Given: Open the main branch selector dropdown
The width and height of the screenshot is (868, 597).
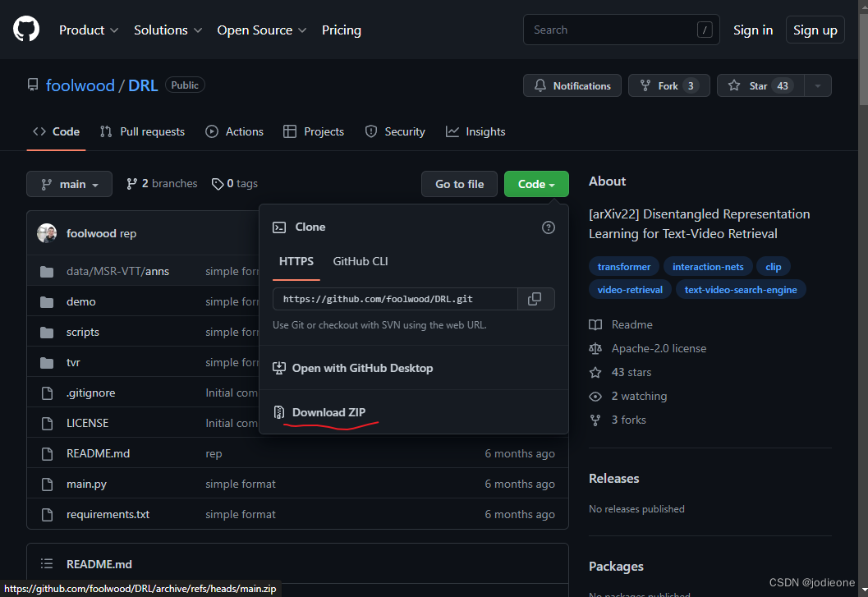Looking at the screenshot, I should pos(69,184).
